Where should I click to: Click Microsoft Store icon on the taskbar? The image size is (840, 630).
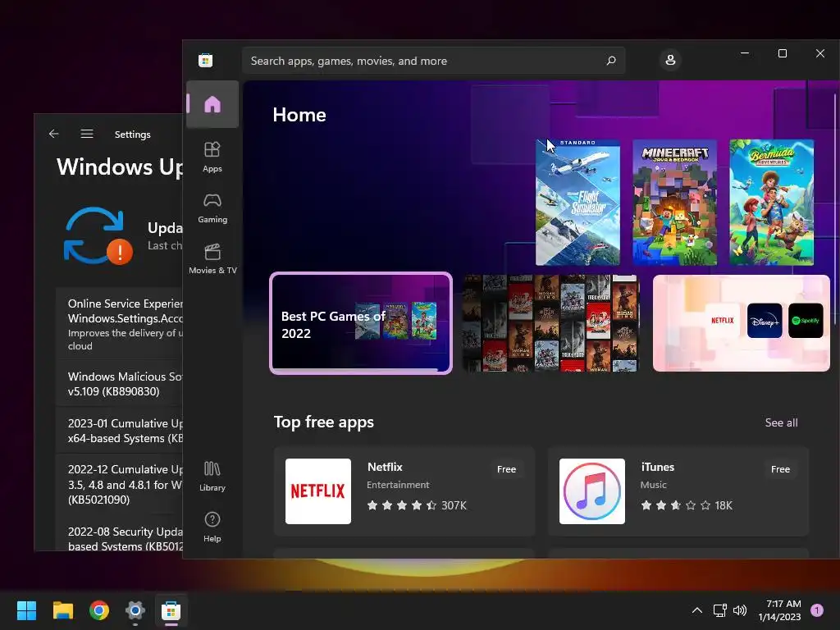171,610
